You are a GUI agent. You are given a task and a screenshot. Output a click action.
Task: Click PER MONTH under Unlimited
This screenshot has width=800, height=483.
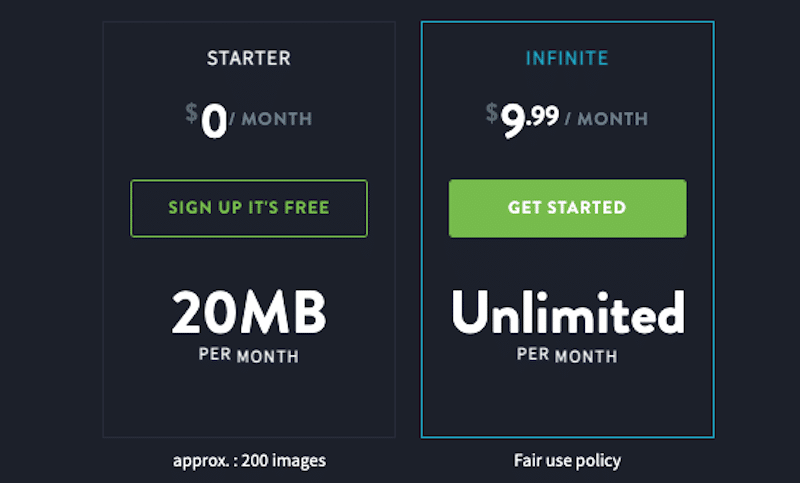point(567,355)
